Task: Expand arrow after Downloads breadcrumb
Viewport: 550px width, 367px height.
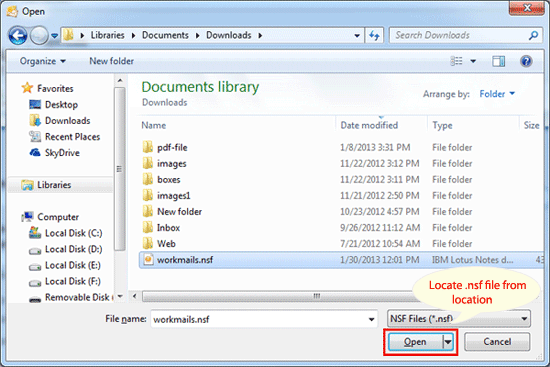Action: tap(260, 35)
